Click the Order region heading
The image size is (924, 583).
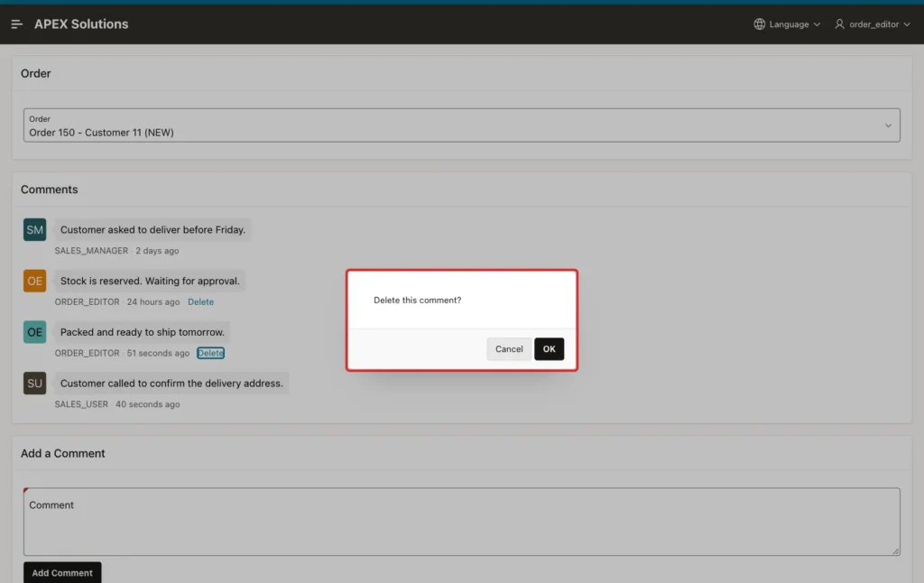point(35,74)
